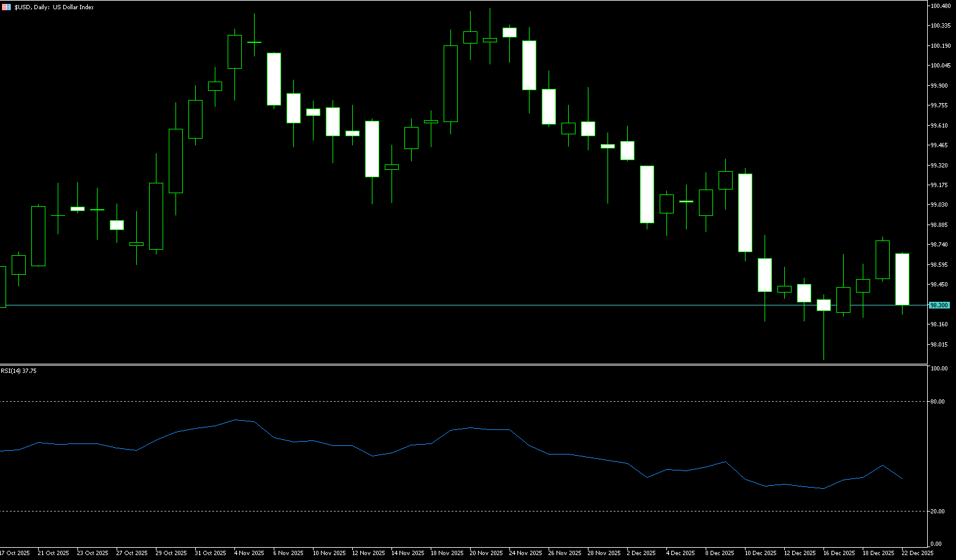Click the 100.480 price scale label

pos(940,6)
